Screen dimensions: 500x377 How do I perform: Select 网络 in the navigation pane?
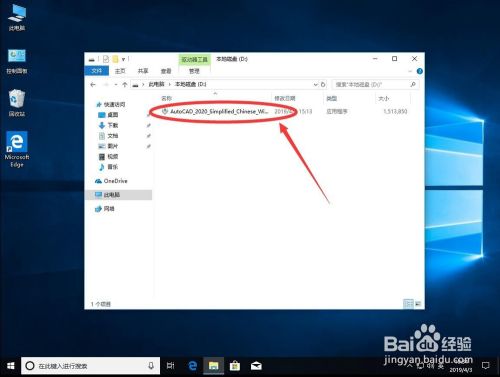(x=105, y=209)
